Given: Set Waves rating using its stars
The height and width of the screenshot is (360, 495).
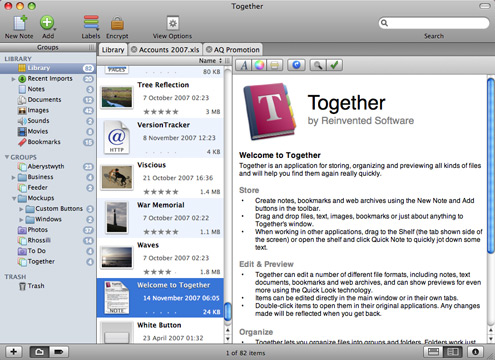Looking at the screenshot, I should 161,272.
